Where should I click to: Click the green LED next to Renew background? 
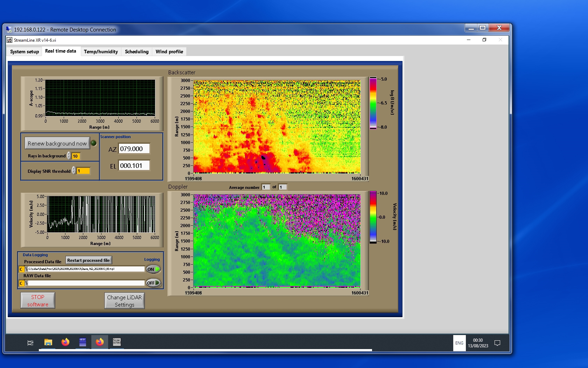pyautogui.click(x=94, y=143)
